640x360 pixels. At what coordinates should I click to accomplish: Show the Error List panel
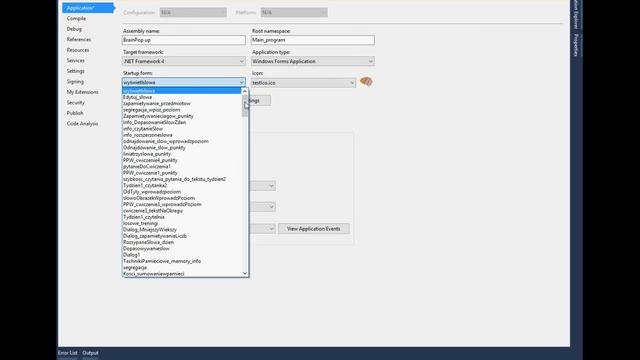point(67,353)
